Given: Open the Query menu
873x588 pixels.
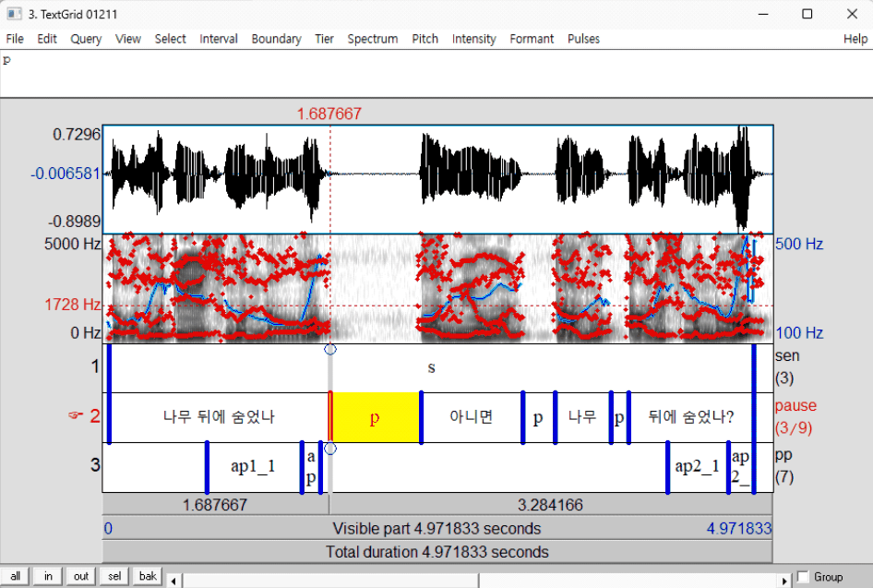Looking at the screenshot, I should [x=86, y=39].
